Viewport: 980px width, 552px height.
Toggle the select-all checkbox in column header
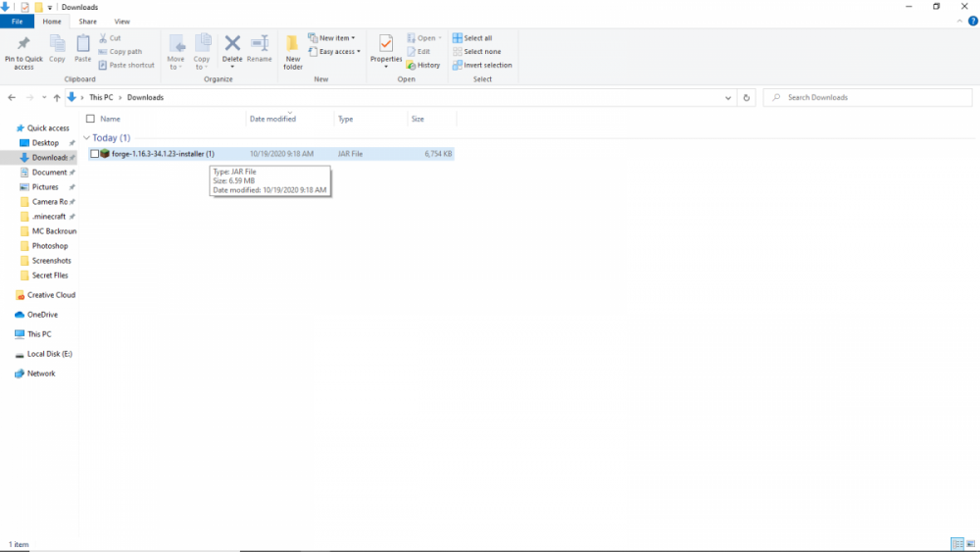coord(91,119)
